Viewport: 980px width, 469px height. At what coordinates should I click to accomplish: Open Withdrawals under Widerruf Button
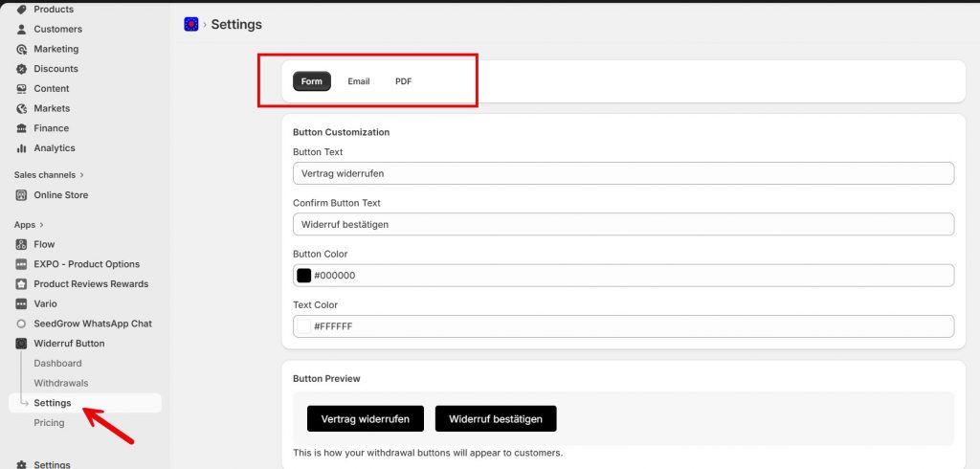(x=61, y=383)
